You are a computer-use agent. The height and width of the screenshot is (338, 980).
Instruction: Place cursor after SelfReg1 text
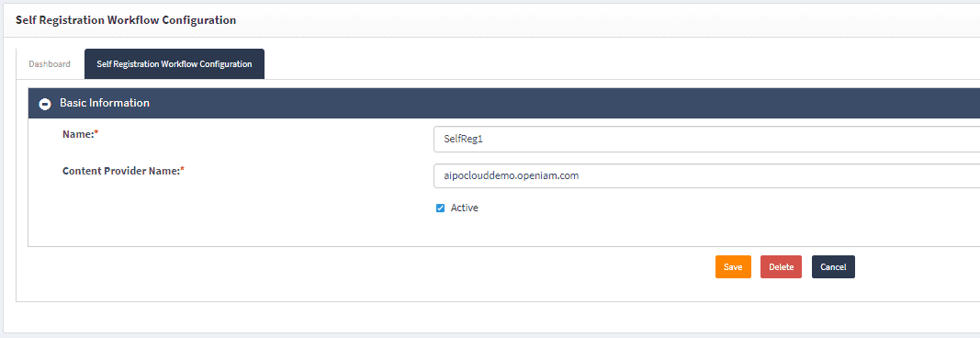tap(484, 140)
